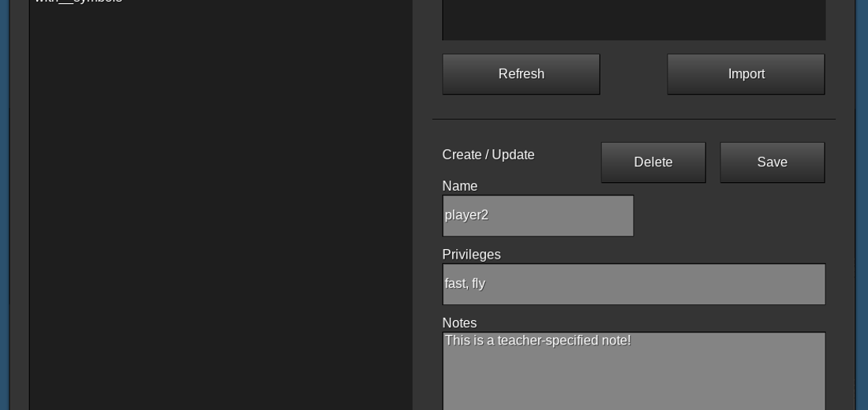The height and width of the screenshot is (410, 868).
Task: Click the teacher-specified note text line
Action: [537, 341]
